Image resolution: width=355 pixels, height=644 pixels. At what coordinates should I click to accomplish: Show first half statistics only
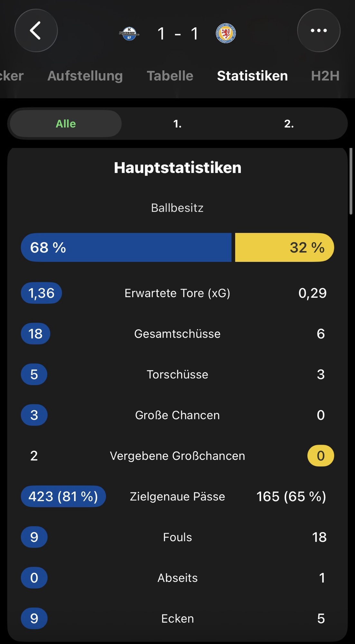177,124
